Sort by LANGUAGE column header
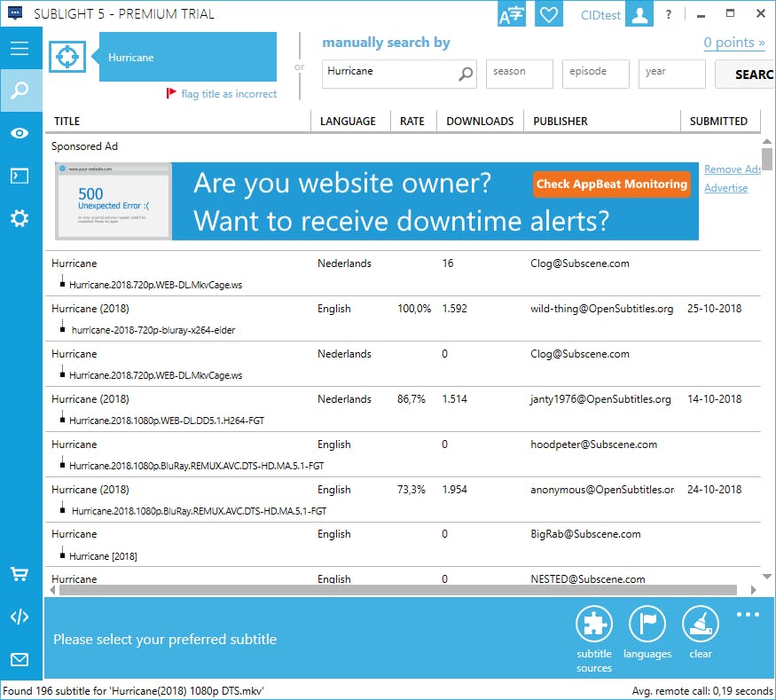 click(x=348, y=122)
